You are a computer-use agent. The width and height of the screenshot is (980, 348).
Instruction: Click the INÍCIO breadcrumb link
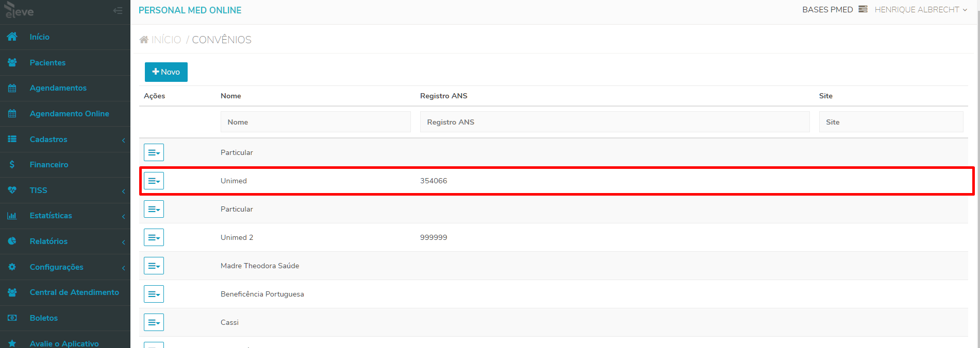(166, 40)
